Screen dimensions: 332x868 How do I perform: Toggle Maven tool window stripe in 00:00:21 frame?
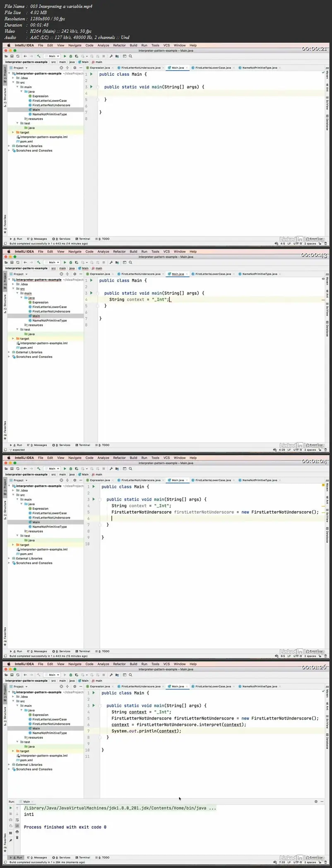click(x=327, y=73)
